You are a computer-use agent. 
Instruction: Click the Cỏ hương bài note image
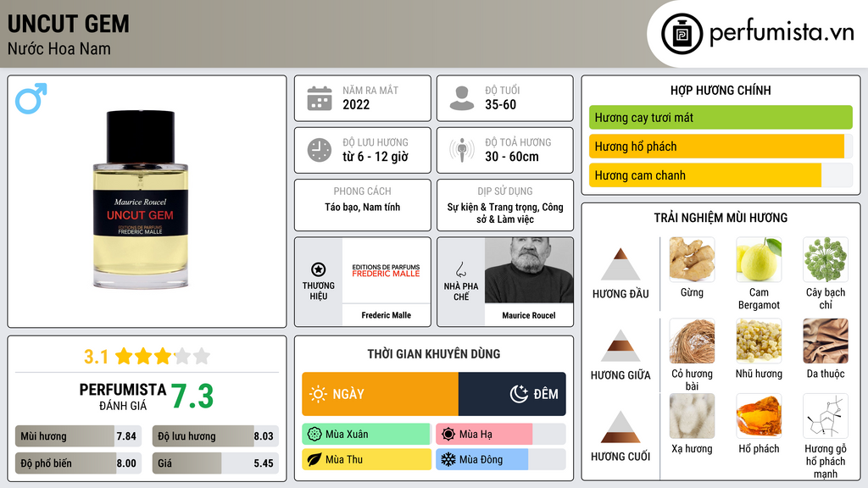(692, 341)
